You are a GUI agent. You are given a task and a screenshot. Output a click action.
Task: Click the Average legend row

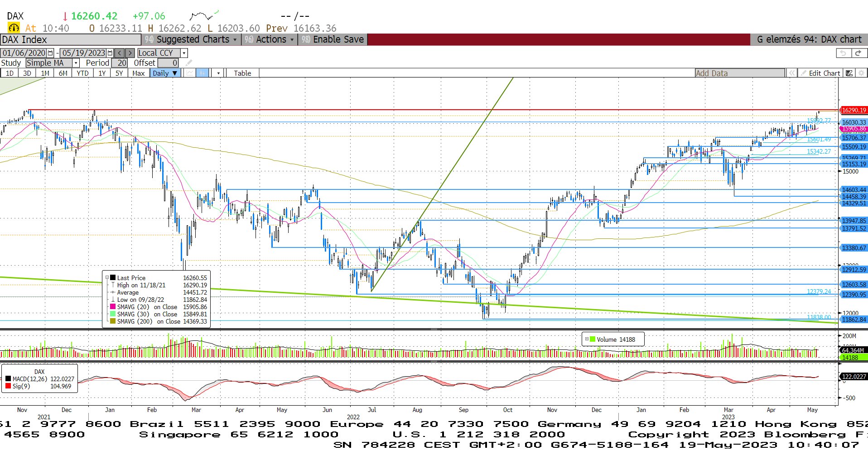[156, 292]
